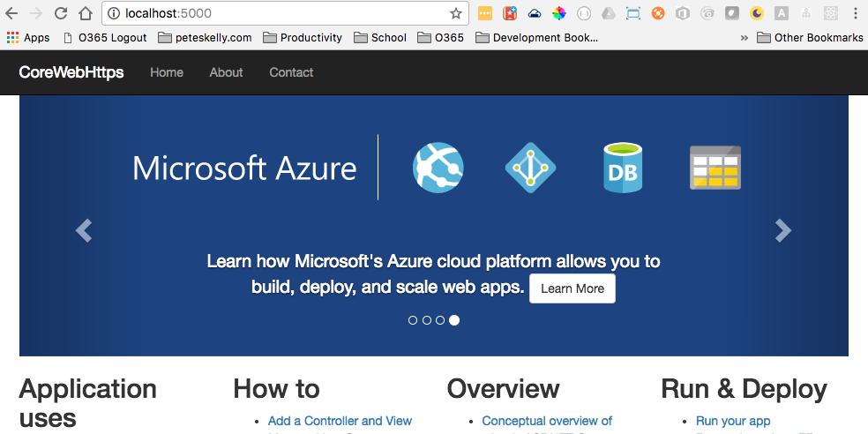The image size is (868, 434).
Task: Reload the page with the refresh icon
Action: pos(61,13)
